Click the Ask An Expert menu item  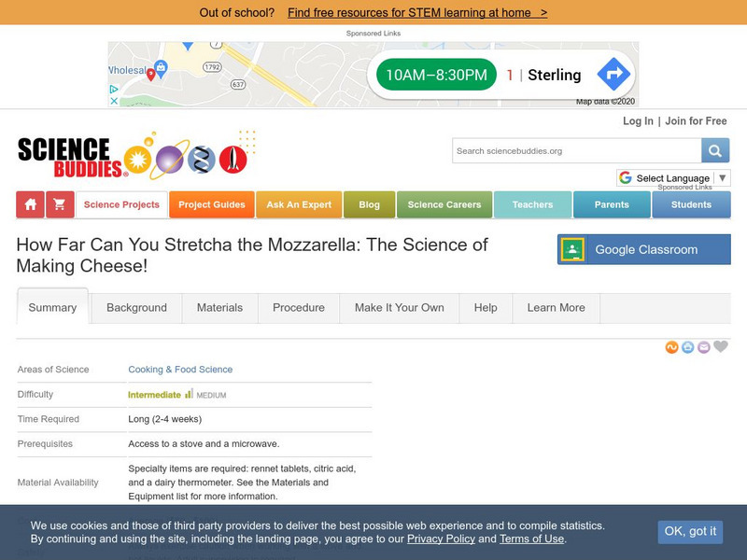299,204
